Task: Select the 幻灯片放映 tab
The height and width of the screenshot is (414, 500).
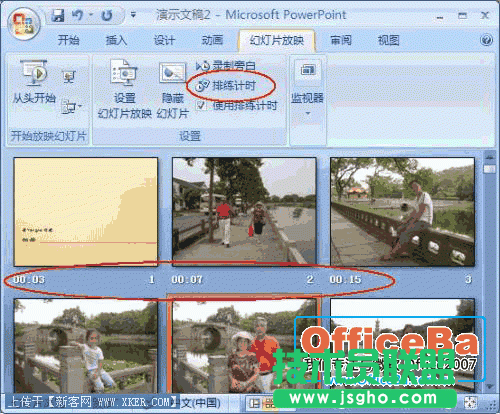Action: coord(276,40)
